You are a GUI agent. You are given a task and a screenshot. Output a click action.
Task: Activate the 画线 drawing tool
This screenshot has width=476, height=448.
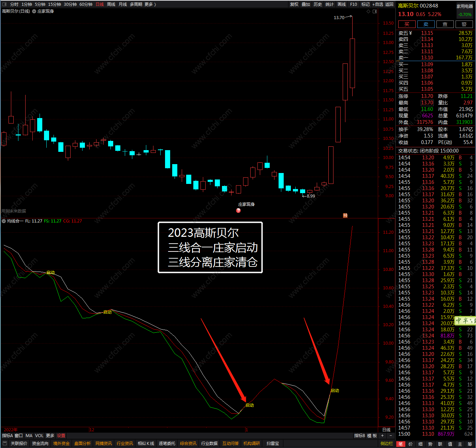pyautogui.click(x=342, y=4)
